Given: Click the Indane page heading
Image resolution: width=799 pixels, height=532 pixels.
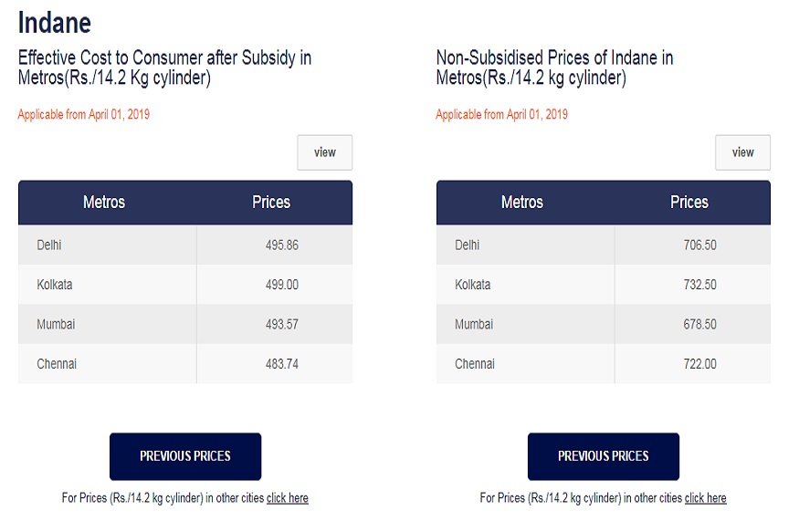Looking at the screenshot, I should tap(55, 23).
